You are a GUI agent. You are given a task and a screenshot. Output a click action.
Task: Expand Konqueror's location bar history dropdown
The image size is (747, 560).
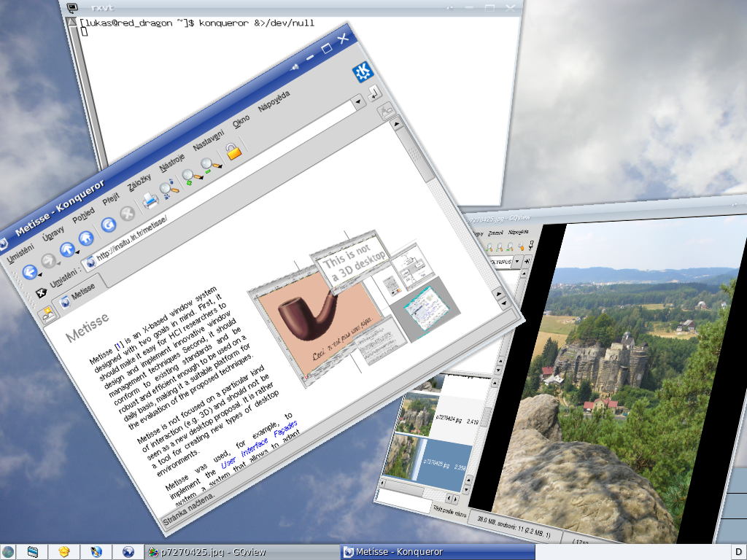[358, 101]
